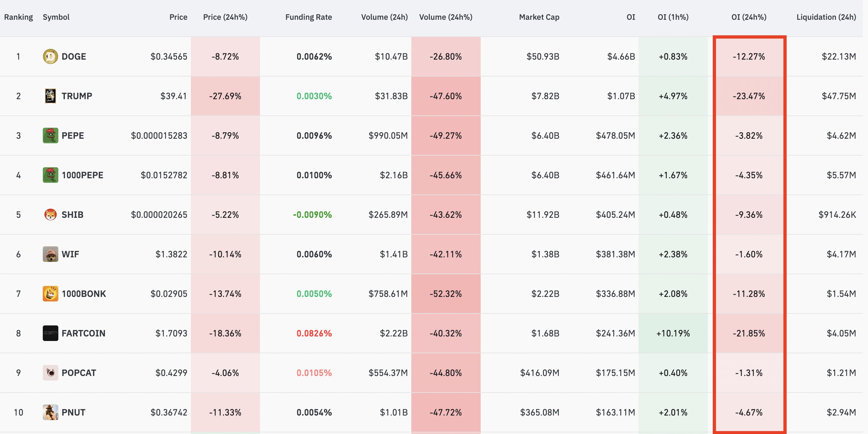The height and width of the screenshot is (434, 868).
Task: Sort by Funding Rate column header
Action: (x=308, y=17)
